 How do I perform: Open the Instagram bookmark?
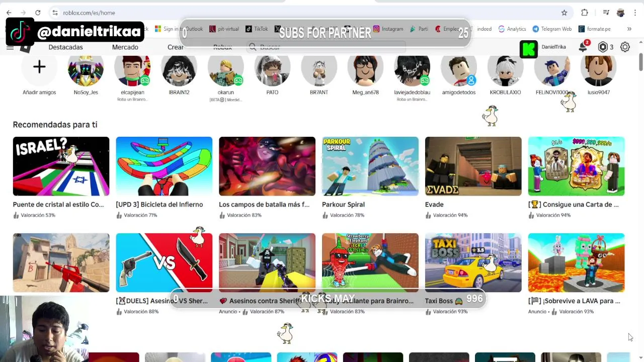388,29
